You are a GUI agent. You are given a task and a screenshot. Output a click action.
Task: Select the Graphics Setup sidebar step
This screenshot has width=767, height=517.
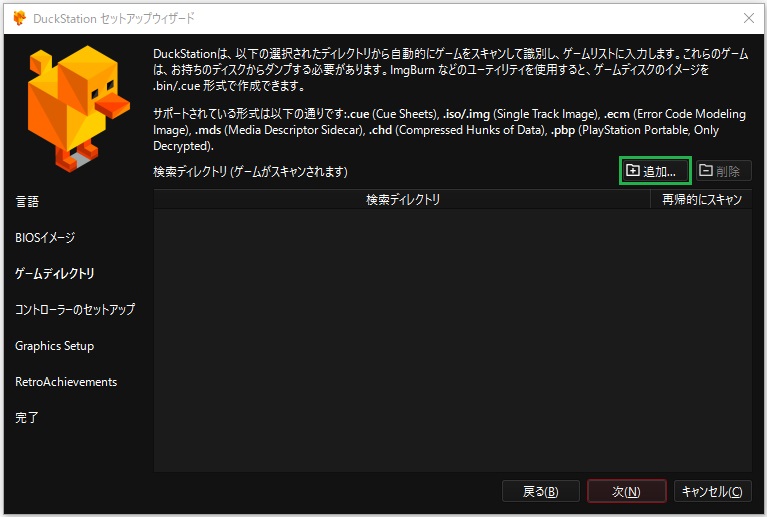[x=54, y=346]
